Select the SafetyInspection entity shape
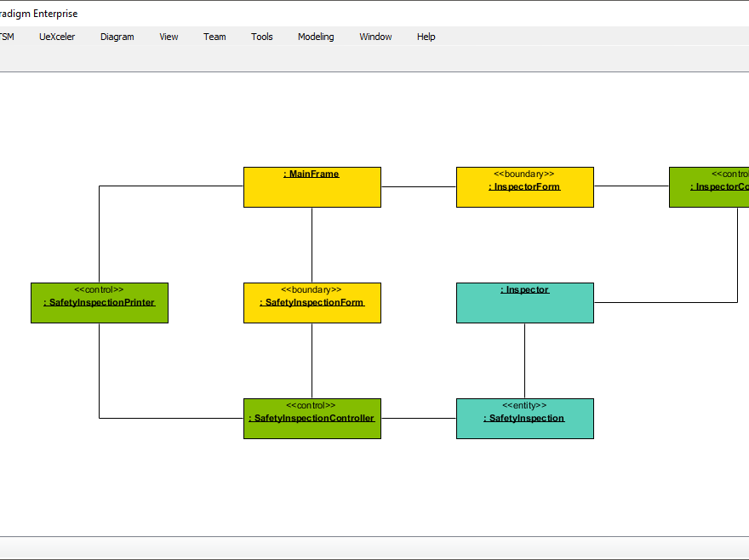 coord(524,418)
